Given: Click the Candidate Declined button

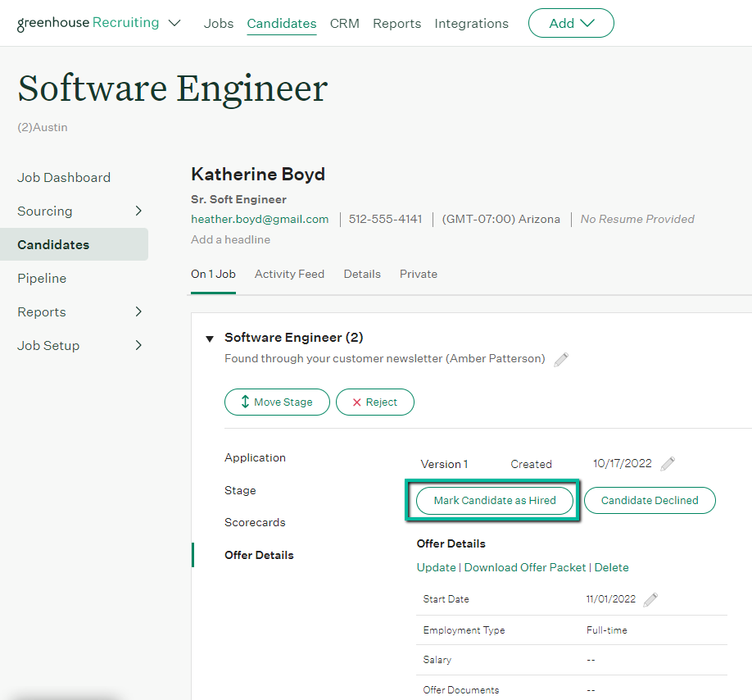Looking at the screenshot, I should [650, 500].
